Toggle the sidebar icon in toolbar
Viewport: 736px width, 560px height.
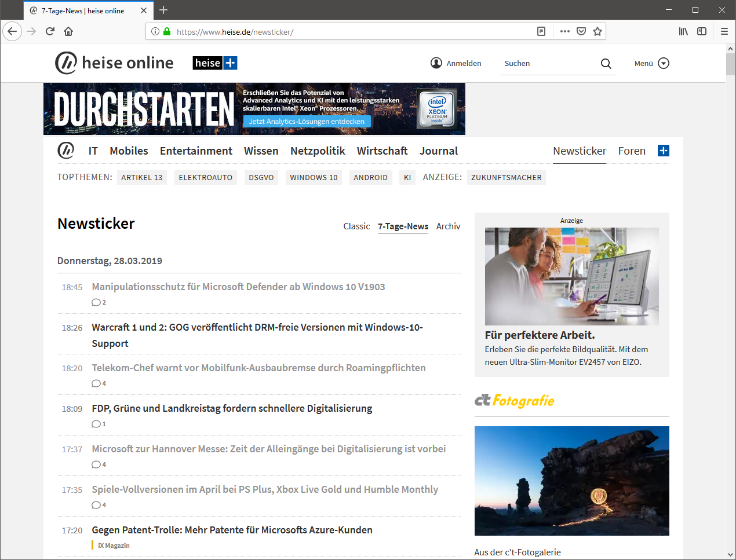click(x=702, y=31)
